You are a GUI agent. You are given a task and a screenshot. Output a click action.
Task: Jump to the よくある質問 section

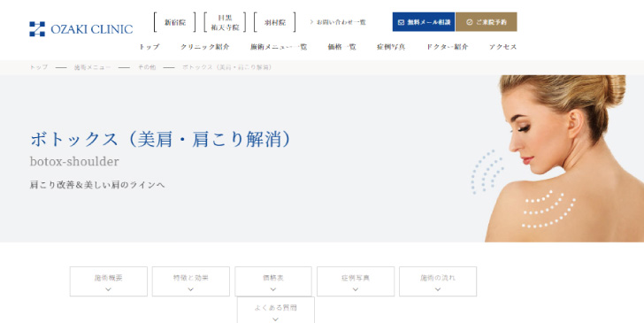coord(276,311)
